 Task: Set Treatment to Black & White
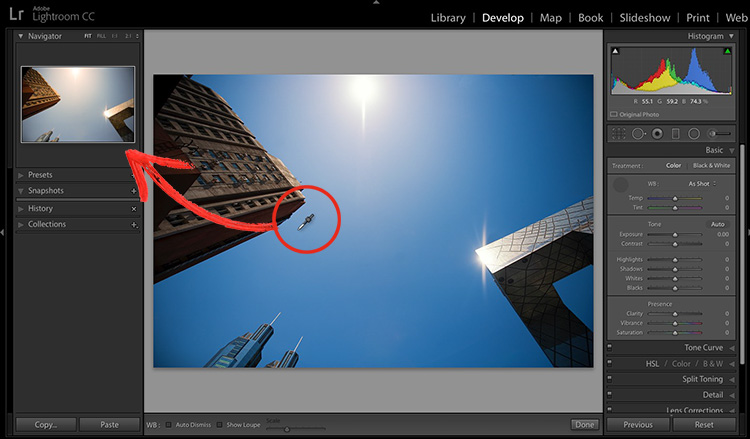click(x=711, y=165)
